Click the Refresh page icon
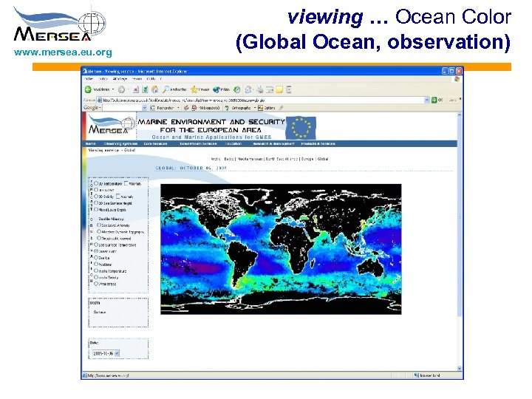This screenshot has height=399, width=532. point(146,89)
